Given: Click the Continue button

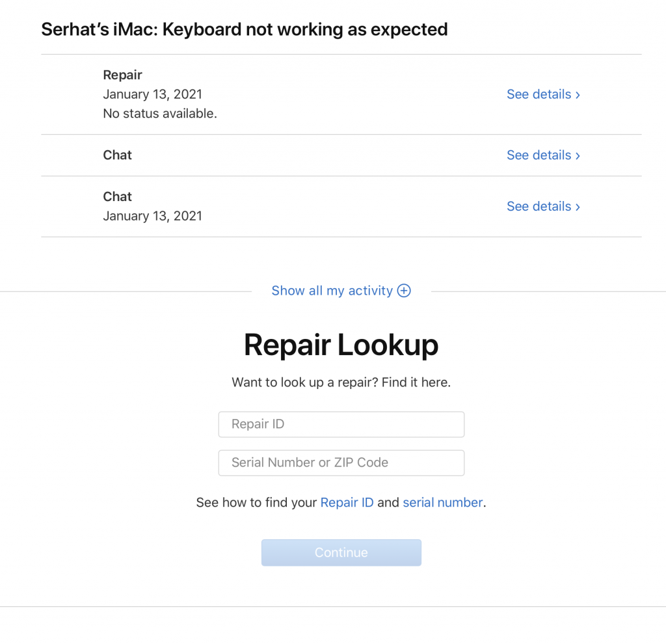Looking at the screenshot, I should [x=341, y=552].
